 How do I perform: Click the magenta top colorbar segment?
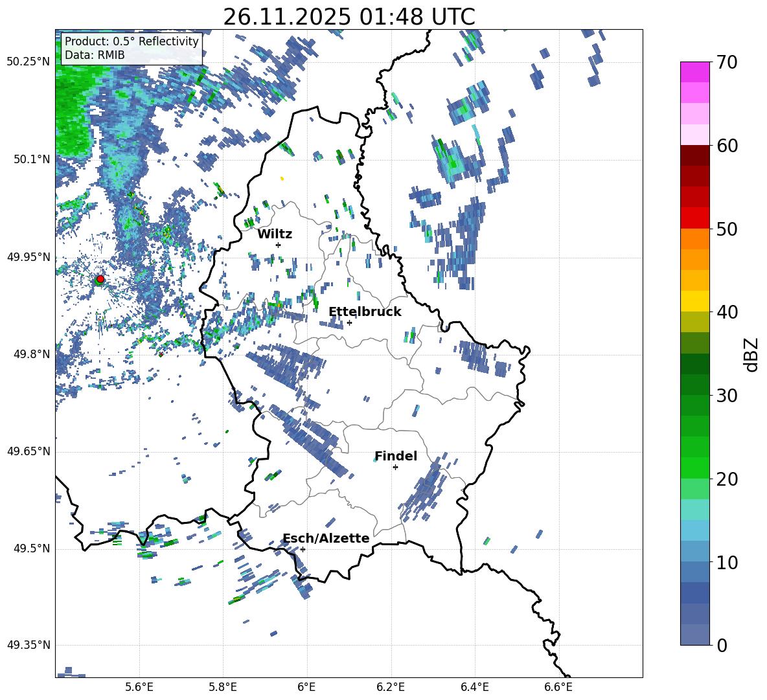pos(694,72)
